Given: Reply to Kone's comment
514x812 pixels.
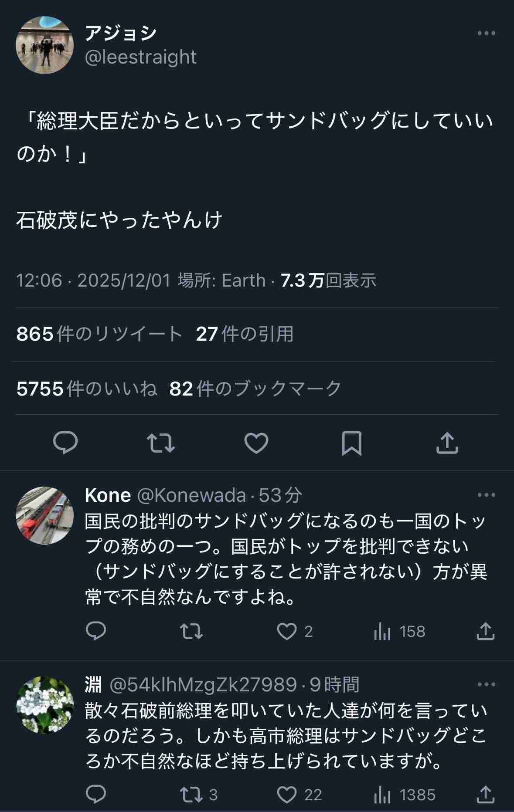Looking at the screenshot, I should coord(96,631).
